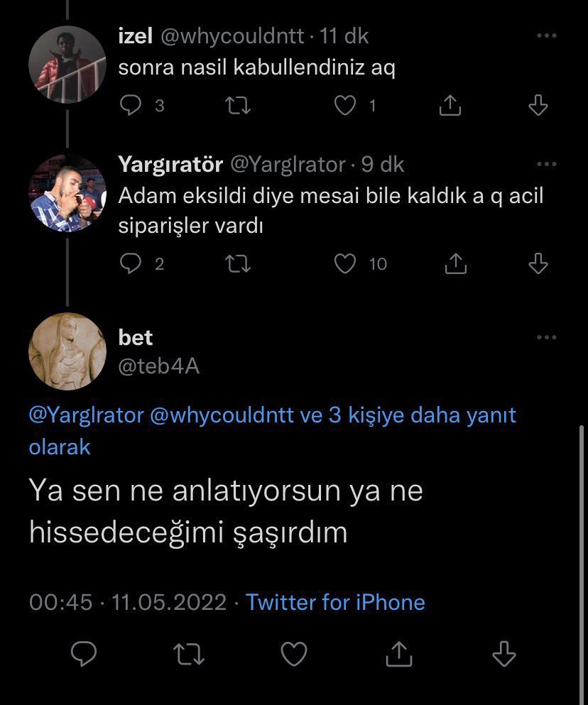
Task: Retweet bet's main tweet
Action: click(189, 653)
